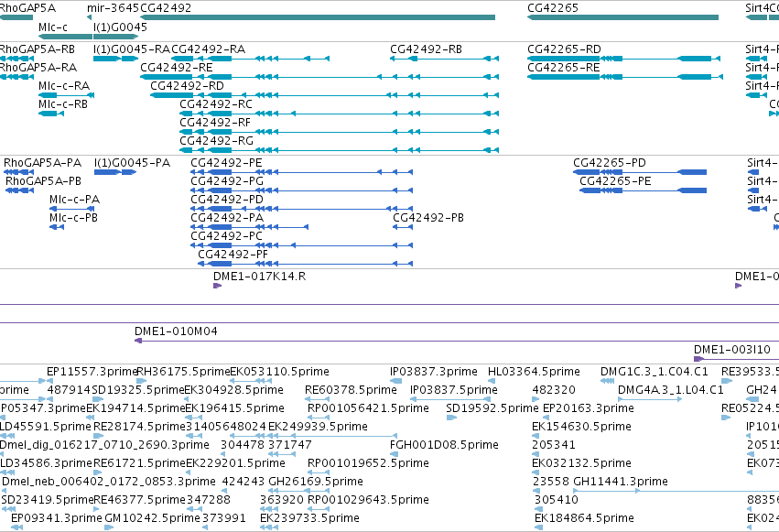The height and width of the screenshot is (532, 779).
Task: Select protein CG42492-PE
Action: [x=301, y=172]
